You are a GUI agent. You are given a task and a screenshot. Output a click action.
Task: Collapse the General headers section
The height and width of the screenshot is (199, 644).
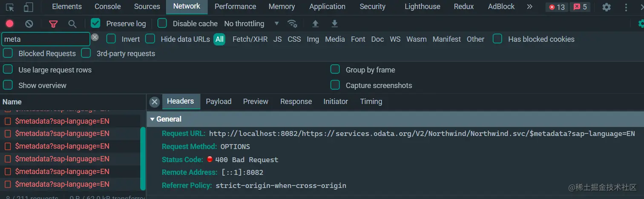point(152,119)
